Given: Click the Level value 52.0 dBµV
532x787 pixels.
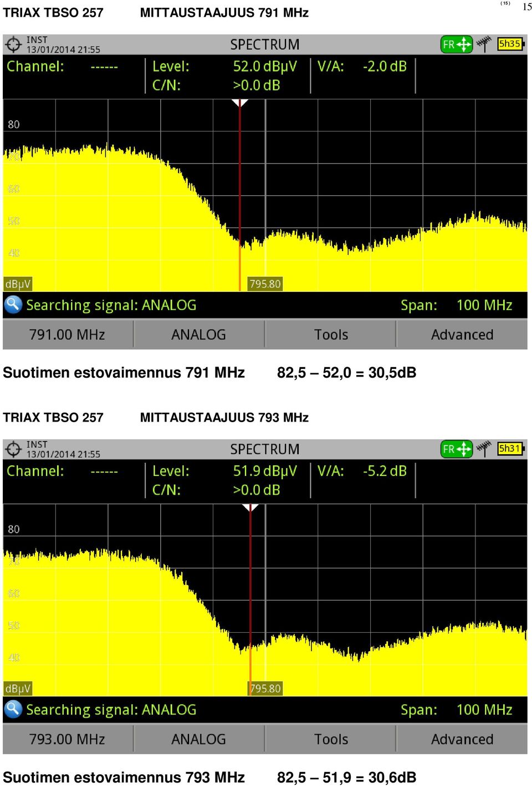Looking at the screenshot, I should pos(265,67).
